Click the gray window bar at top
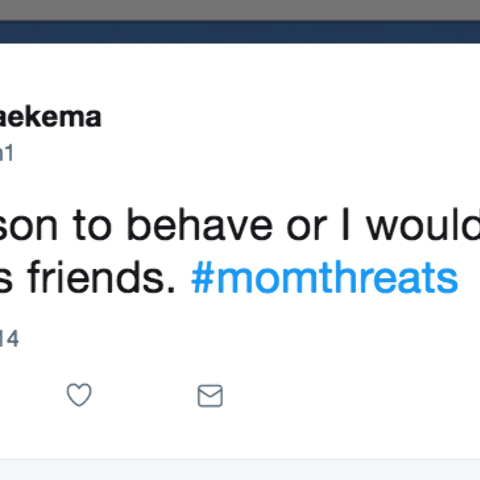 (240, 10)
